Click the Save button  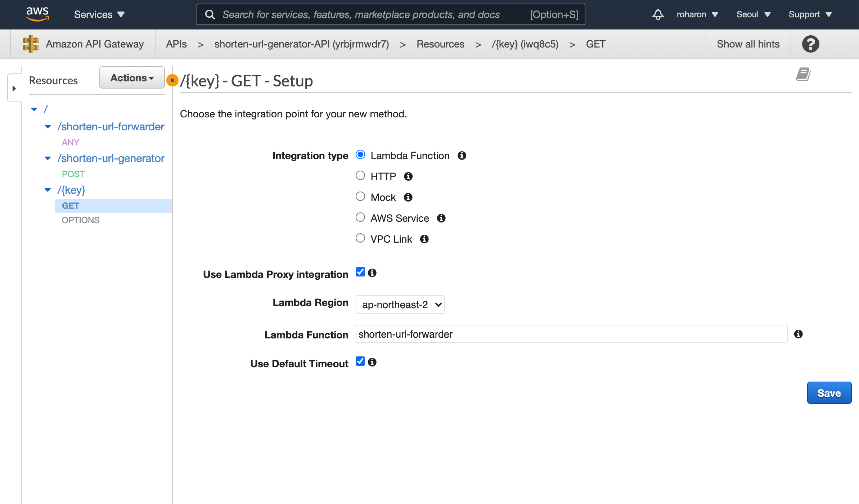(x=829, y=393)
